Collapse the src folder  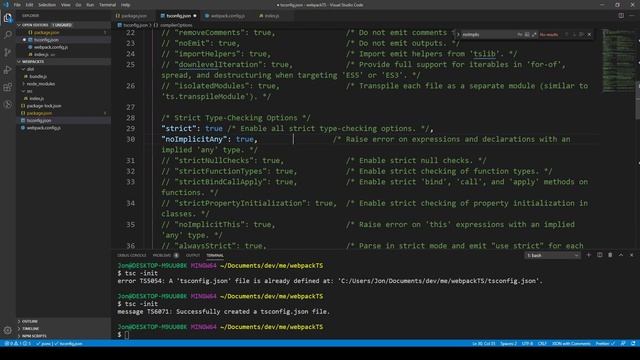point(63,91)
